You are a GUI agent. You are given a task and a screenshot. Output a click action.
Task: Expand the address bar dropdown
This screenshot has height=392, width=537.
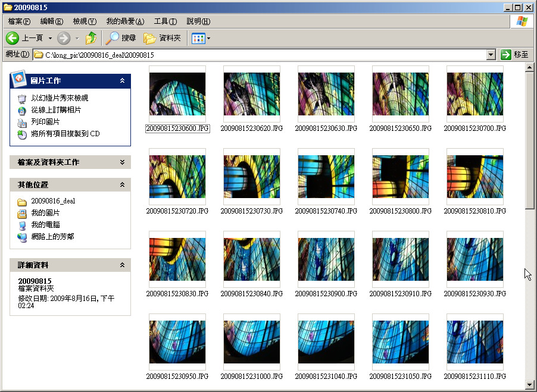click(491, 55)
